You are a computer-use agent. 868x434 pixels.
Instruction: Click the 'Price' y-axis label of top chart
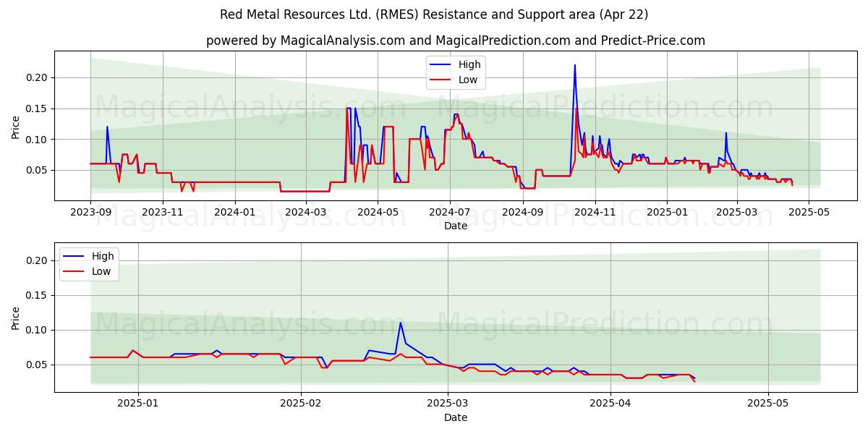click(x=16, y=127)
